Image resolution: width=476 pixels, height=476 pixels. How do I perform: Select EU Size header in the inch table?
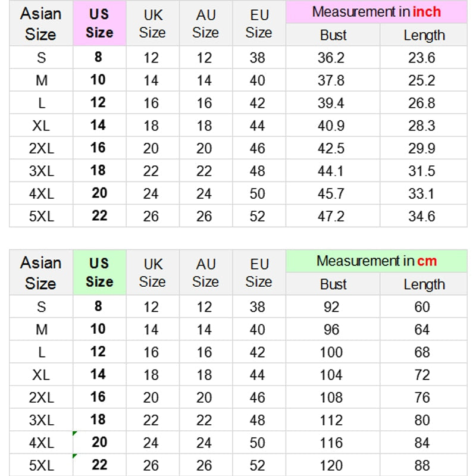[x=258, y=23]
